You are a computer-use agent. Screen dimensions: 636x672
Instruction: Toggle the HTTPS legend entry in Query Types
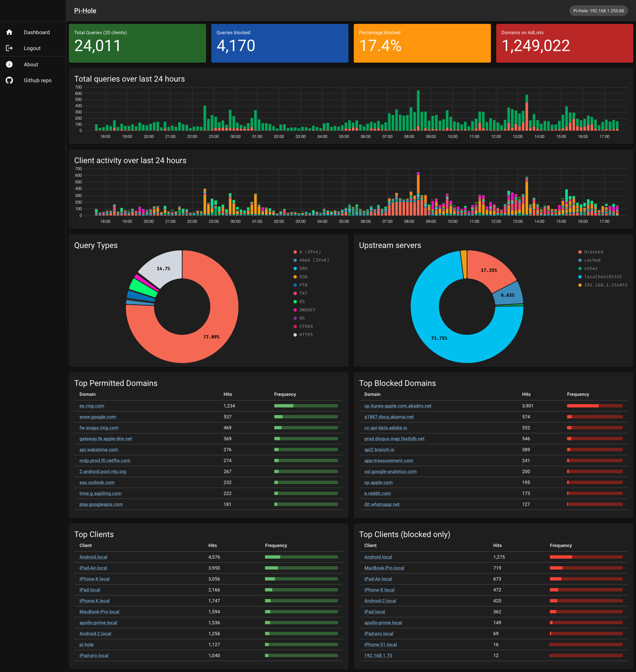point(305,335)
